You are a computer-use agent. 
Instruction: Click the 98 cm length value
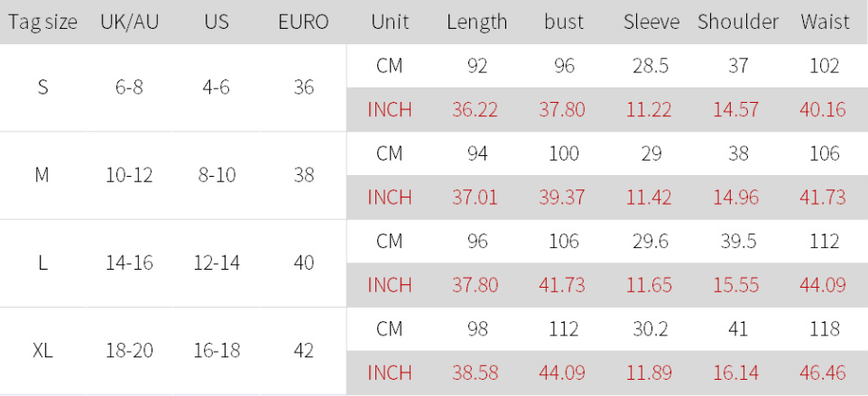click(476, 329)
